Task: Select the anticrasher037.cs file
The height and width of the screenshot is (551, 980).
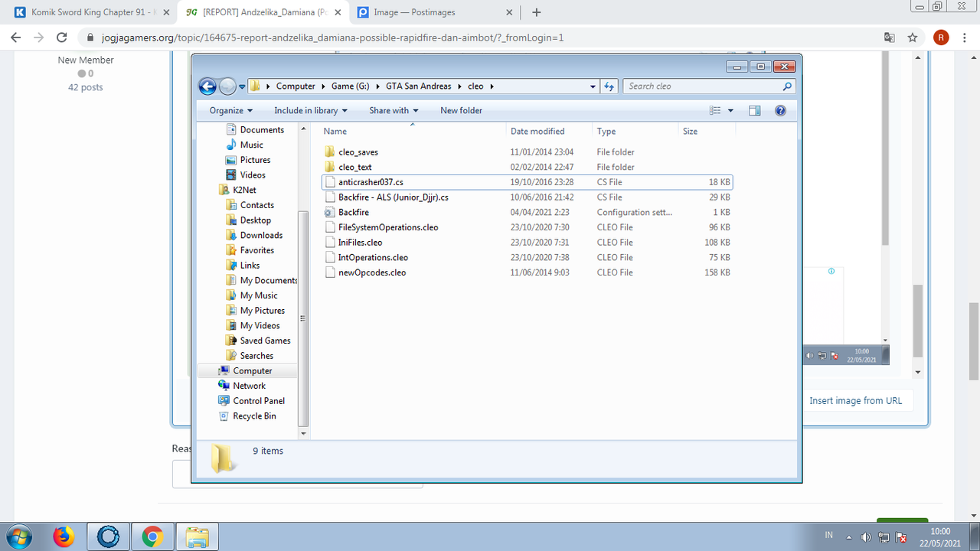Action: coord(527,182)
